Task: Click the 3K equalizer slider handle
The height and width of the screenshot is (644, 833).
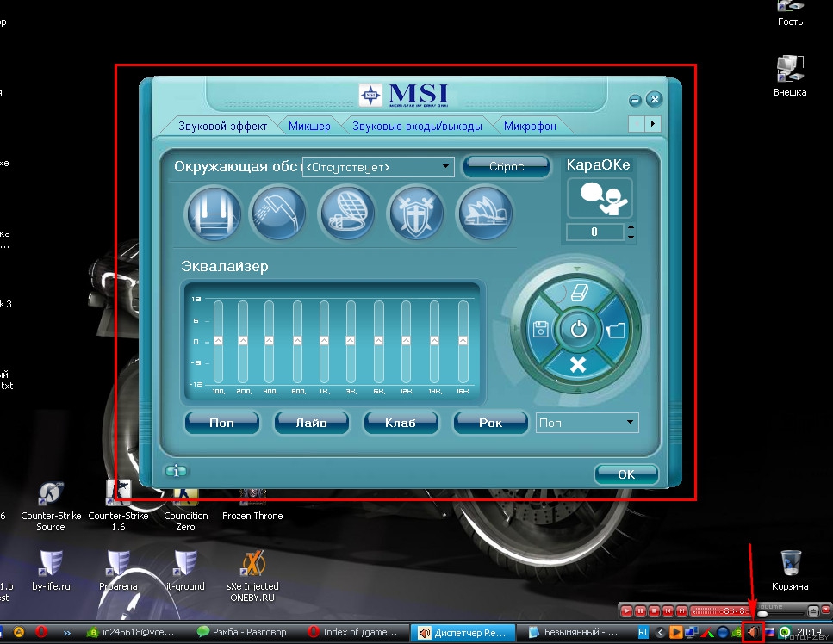Action: coord(351,340)
